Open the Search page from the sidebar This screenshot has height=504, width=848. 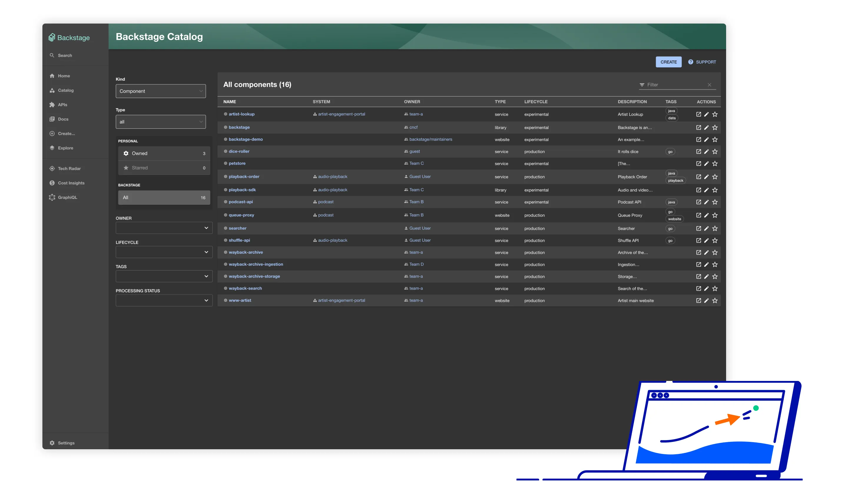[x=64, y=55]
